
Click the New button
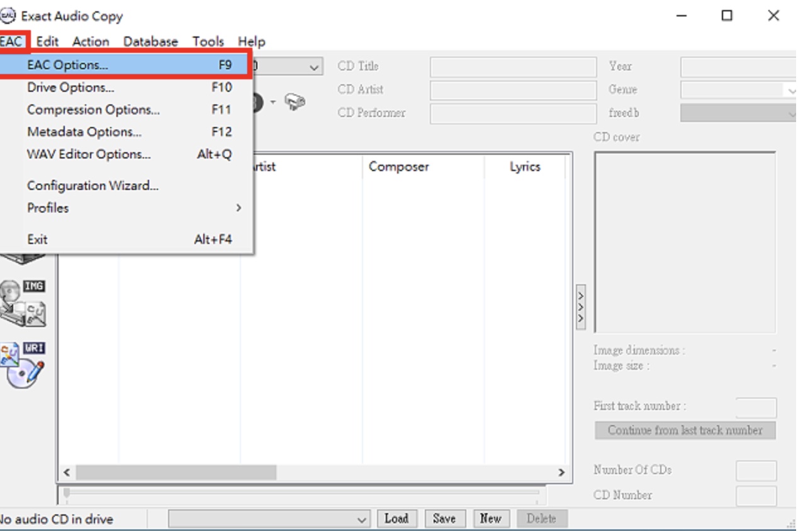coord(491,519)
